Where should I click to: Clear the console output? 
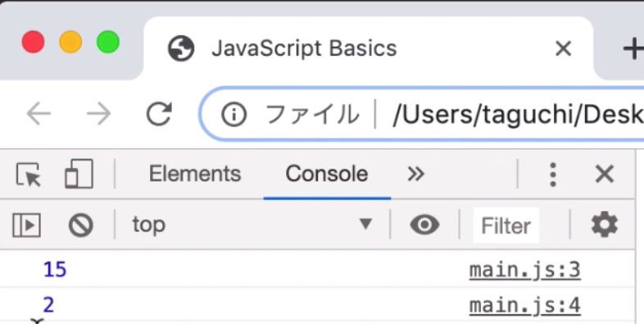[x=81, y=225]
